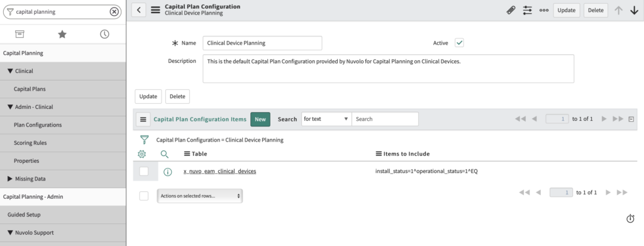
Task: Show favorites with the star icon
Action: [62, 34]
